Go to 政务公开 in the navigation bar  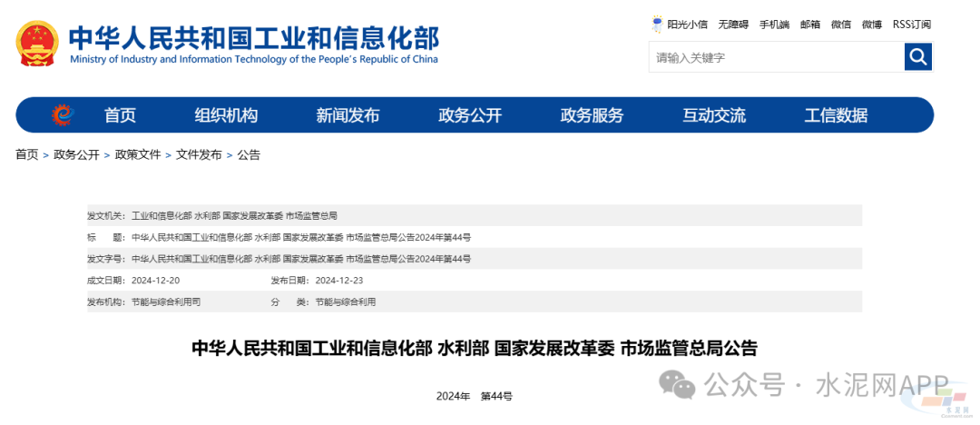(470, 115)
